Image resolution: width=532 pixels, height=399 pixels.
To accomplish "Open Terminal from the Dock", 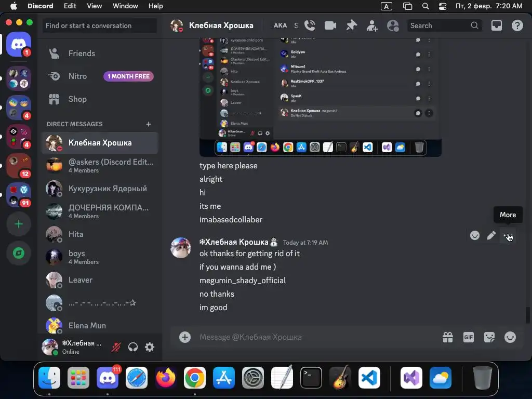I will coord(311,378).
